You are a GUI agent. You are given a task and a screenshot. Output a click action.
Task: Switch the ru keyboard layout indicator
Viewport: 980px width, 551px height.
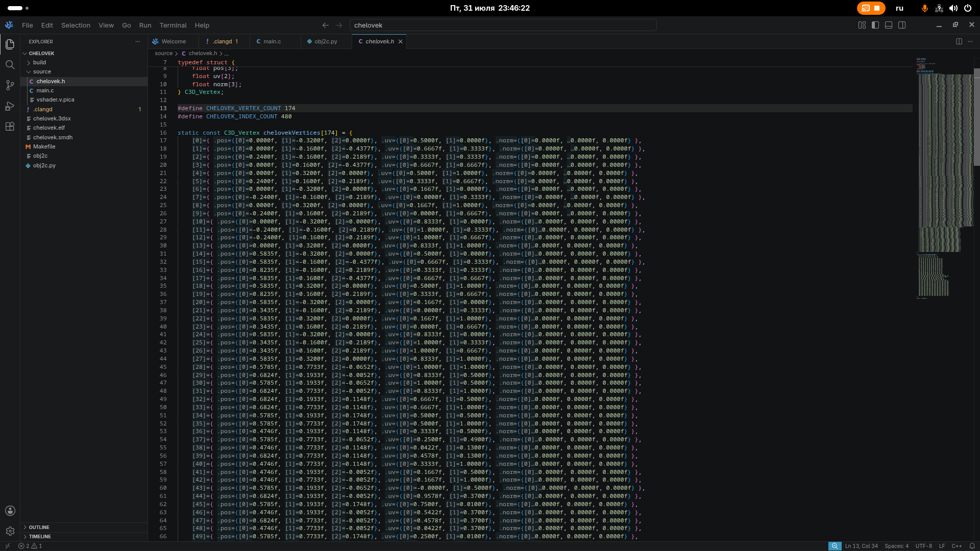(x=899, y=8)
